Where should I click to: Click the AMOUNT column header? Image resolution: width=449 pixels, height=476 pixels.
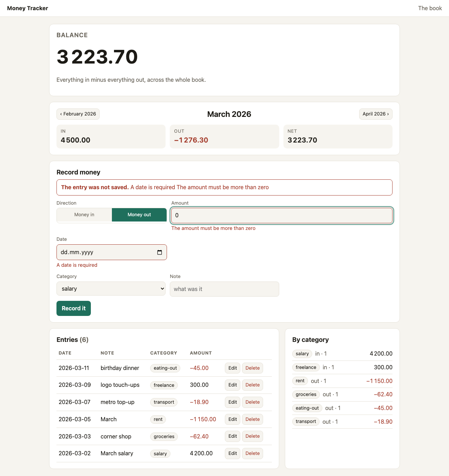[x=201, y=353]
